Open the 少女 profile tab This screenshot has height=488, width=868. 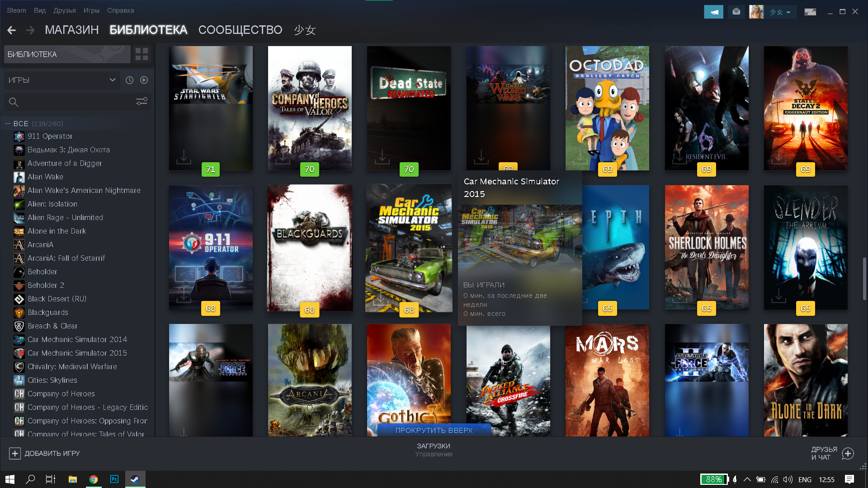tap(305, 30)
